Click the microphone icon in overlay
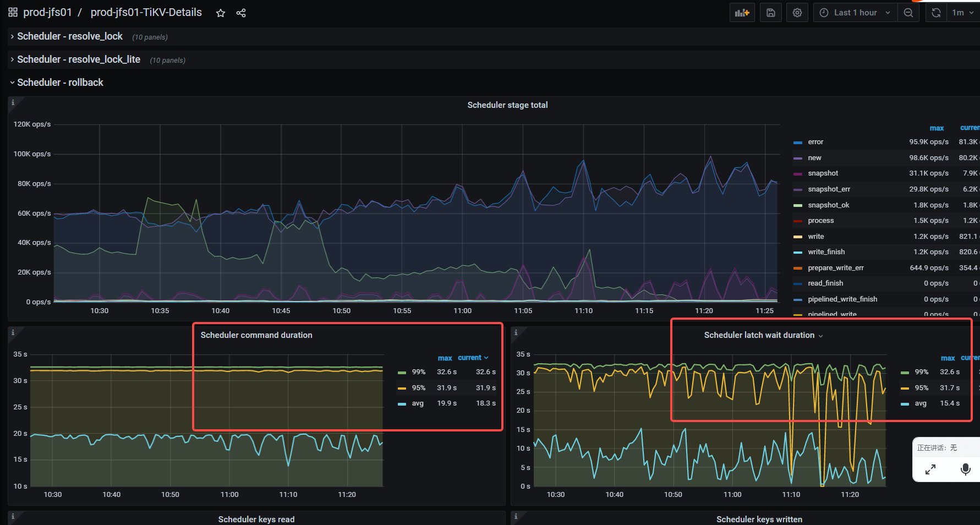This screenshot has height=525, width=980. pos(965,469)
